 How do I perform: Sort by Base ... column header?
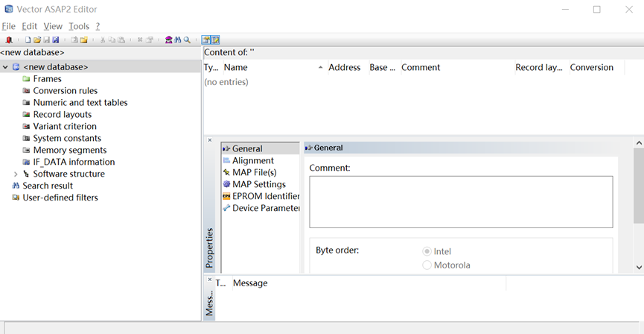coord(384,67)
